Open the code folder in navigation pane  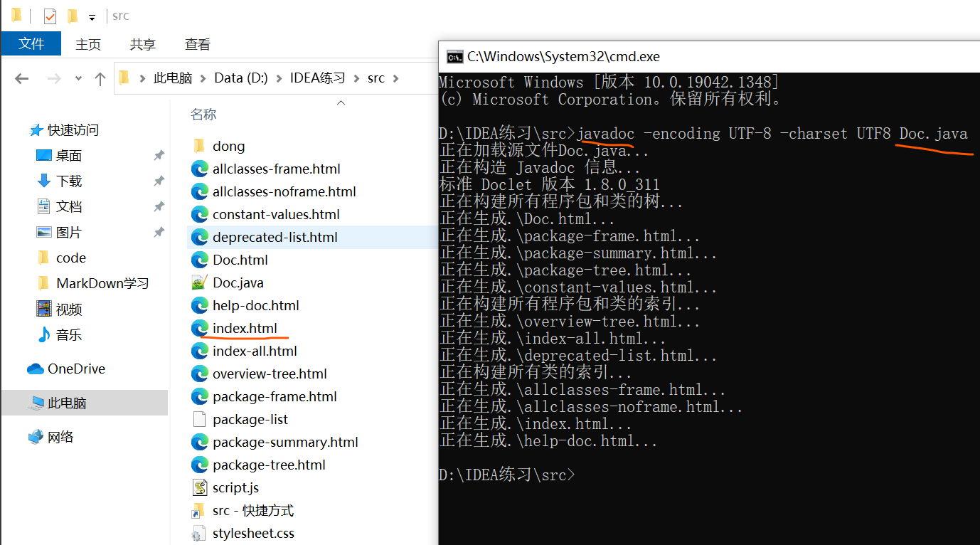pyautogui.click(x=70, y=258)
